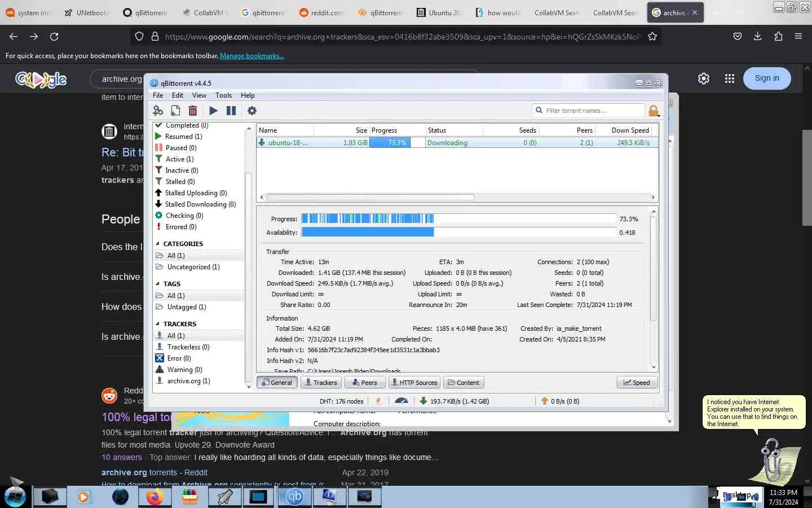Screen dimensions: 812x508
Task: Open qBittorrent options gear icon
Action: point(252,111)
